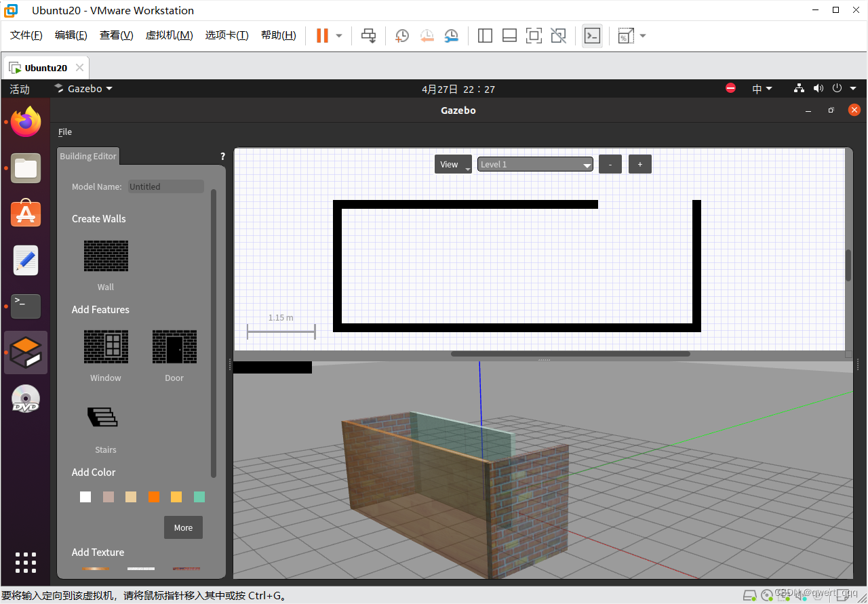868x604 pixels.
Task: Open the clock showing 4月27日 22:27
Action: pos(458,89)
